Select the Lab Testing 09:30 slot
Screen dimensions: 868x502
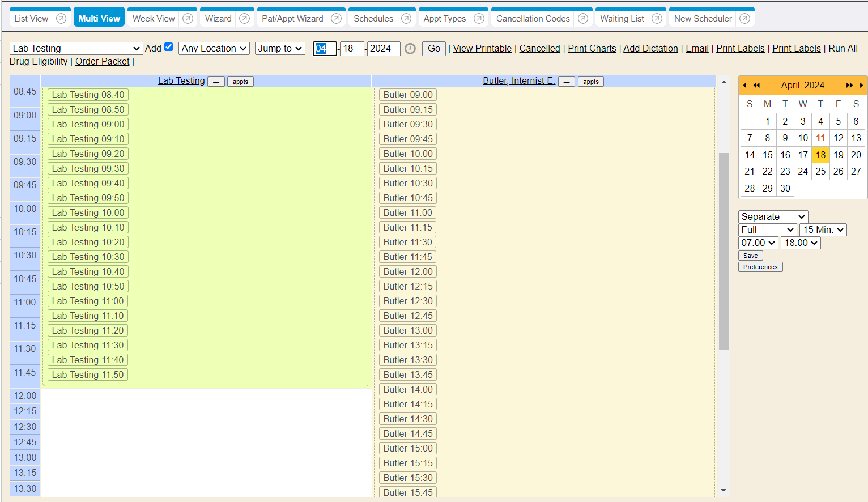(88, 168)
